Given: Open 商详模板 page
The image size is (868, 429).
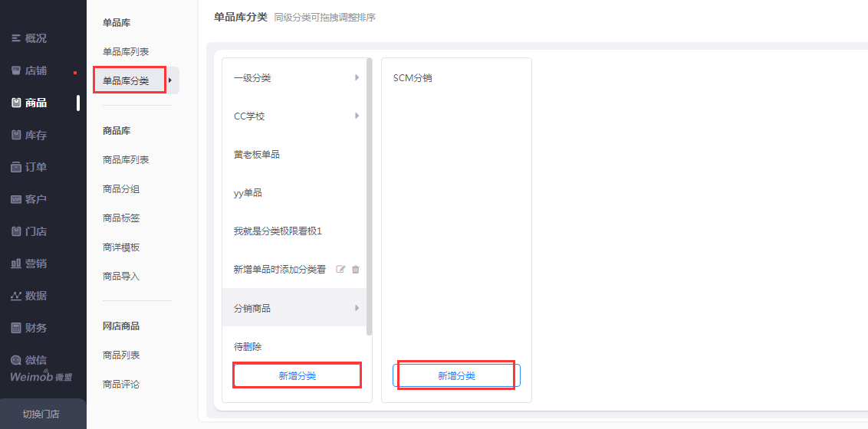Looking at the screenshot, I should [x=121, y=247].
